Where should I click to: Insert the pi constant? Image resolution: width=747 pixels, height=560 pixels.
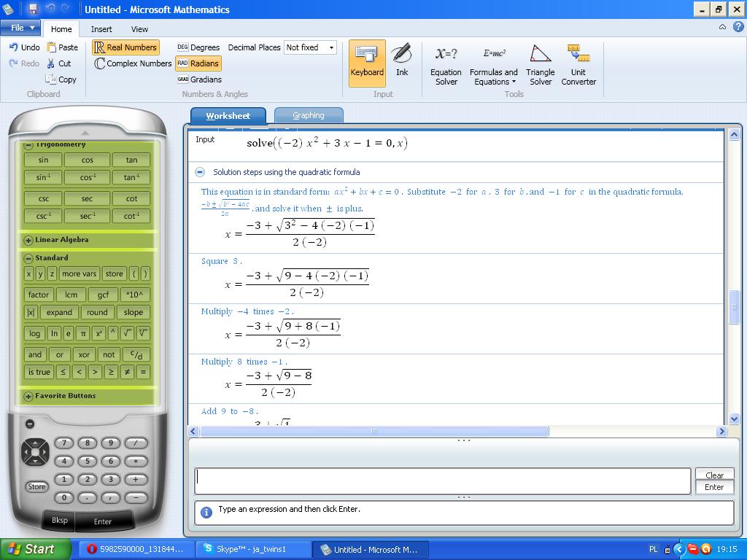(83, 333)
